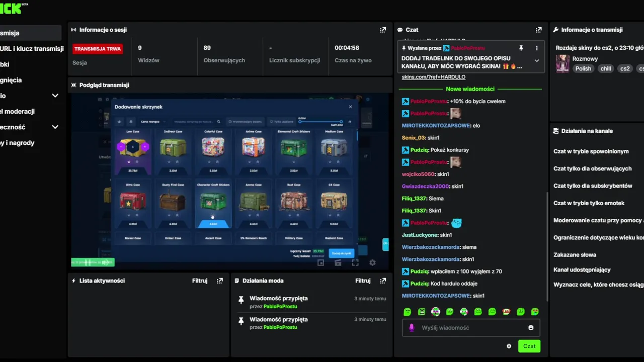The width and height of the screenshot is (644, 362).
Task: Pop out the Lista aktywności panel
Action: (x=220, y=281)
